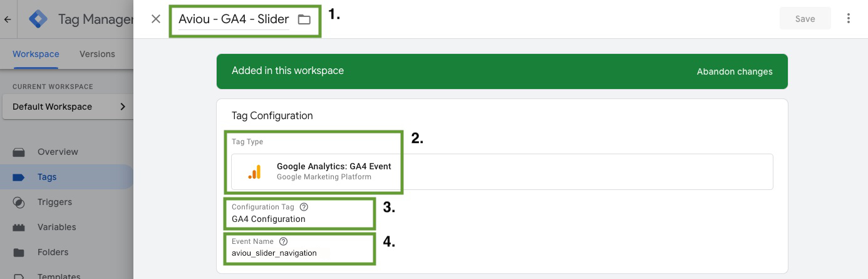Viewport: 868px width, 279px height.
Task: Open Variables in the sidebar
Action: (x=56, y=227)
